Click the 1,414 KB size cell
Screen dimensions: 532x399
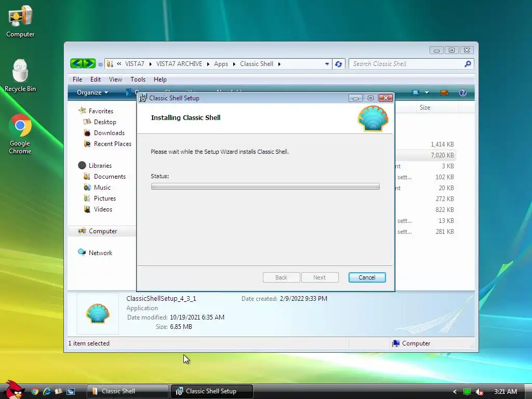pyautogui.click(x=442, y=144)
